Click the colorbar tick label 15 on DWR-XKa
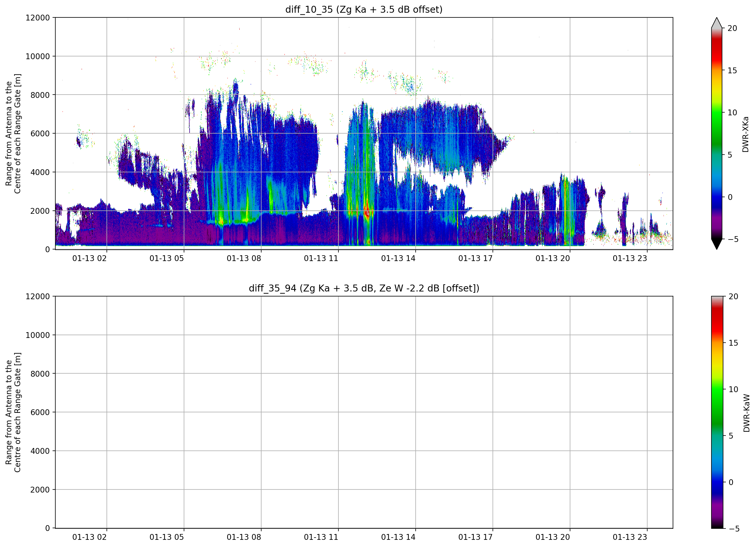756x547 pixels. click(x=732, y=70)
